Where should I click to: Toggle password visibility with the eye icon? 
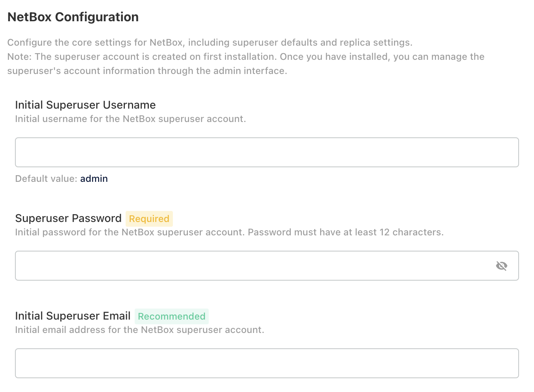click(x=501, y=266)
